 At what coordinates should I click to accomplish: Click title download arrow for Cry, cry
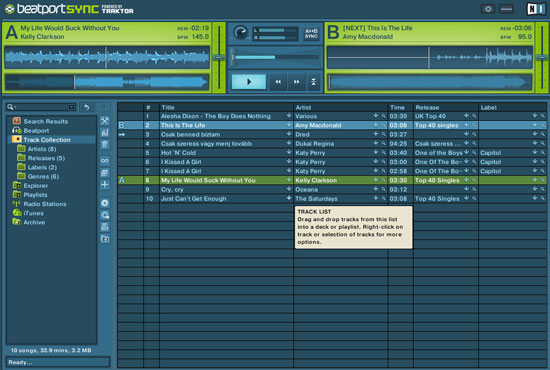click(x=289, y=189)
